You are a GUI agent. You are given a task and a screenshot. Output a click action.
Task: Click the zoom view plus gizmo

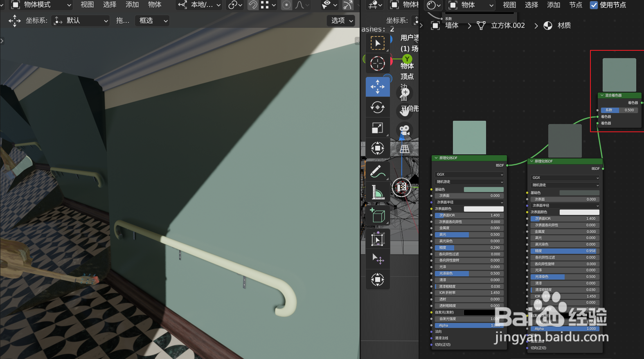(x=405, y=93)
